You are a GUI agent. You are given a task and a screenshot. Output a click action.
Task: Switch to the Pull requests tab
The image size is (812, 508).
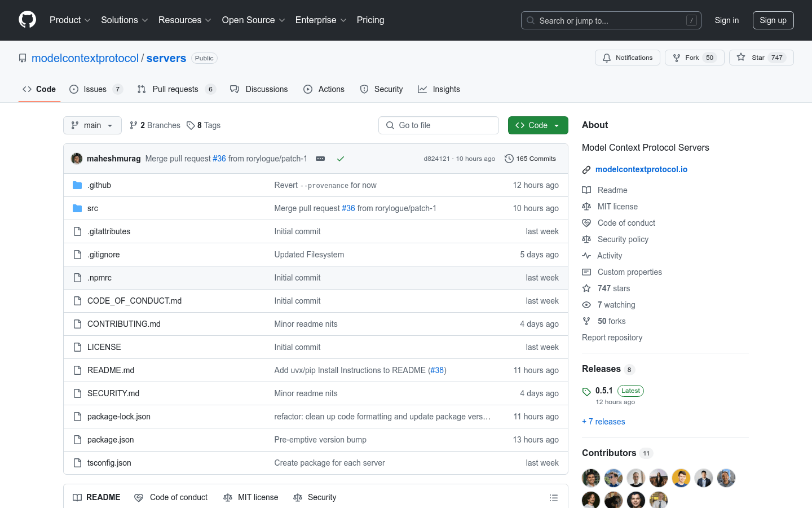pyautogui.click(x=176, y=89)
